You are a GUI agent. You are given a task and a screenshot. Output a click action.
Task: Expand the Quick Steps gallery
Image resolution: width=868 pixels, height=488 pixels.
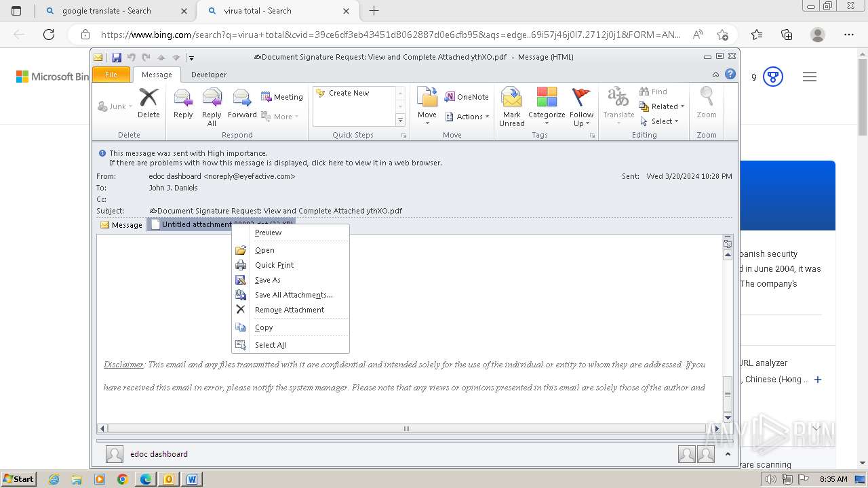[x=400, y=120]
